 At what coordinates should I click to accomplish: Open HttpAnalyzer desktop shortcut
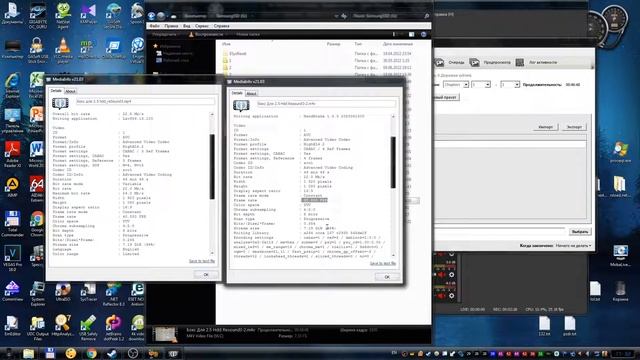click(63, 325)
